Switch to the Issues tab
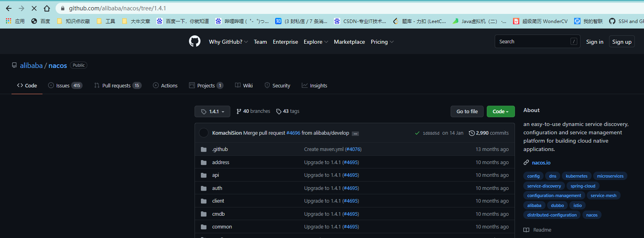This screenshot has width=644, height=238. 65,85
